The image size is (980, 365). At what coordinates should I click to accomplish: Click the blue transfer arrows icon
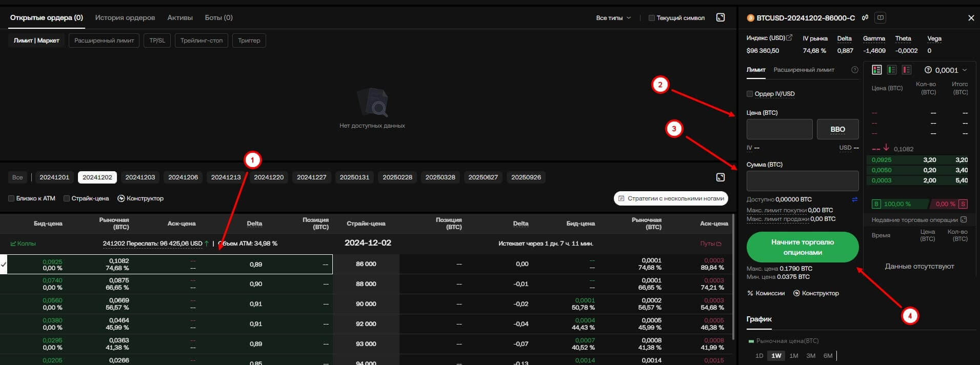point(854,199)
